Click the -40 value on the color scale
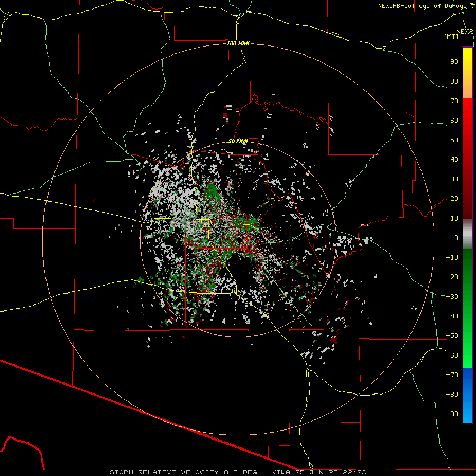 pos(452,316)
